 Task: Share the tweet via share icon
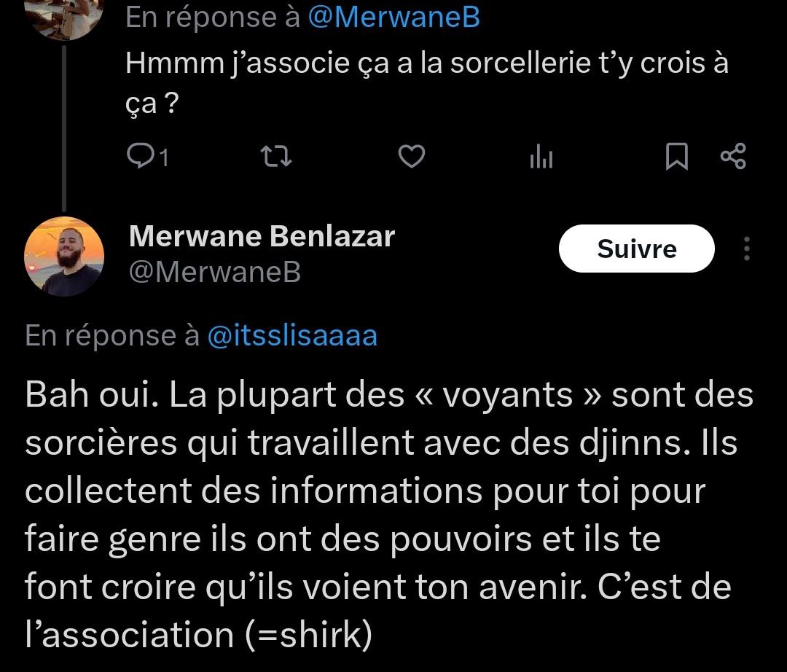[732, 157]
